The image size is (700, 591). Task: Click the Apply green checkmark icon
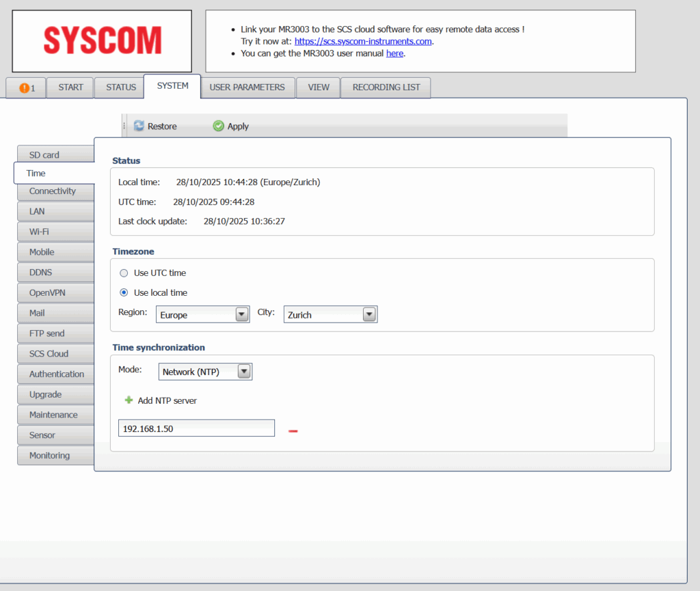point(218,126)
